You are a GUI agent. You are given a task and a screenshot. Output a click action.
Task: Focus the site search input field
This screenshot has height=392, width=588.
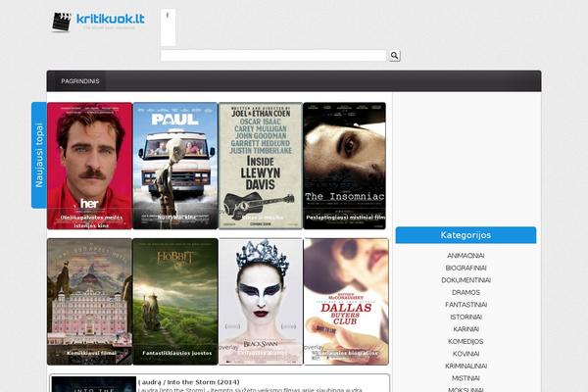coord(273,56)
